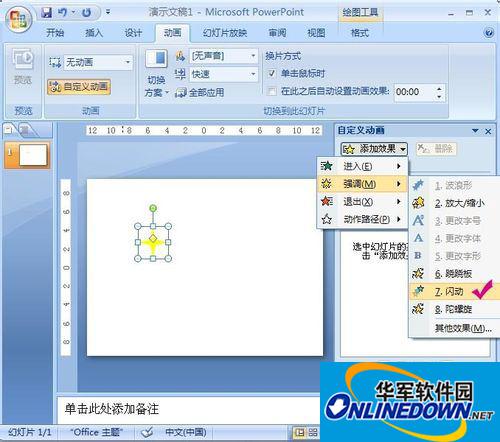Click the Save icon in quick access toolbar

(47, 13)
